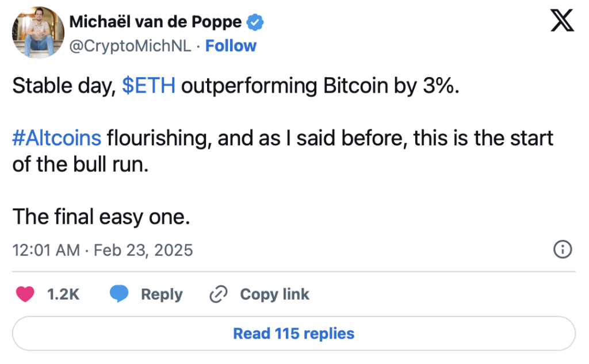Like the tweet with the heart icon
Image resolution: width=589 pixels, height=364 pixels.
pos(25,294)
